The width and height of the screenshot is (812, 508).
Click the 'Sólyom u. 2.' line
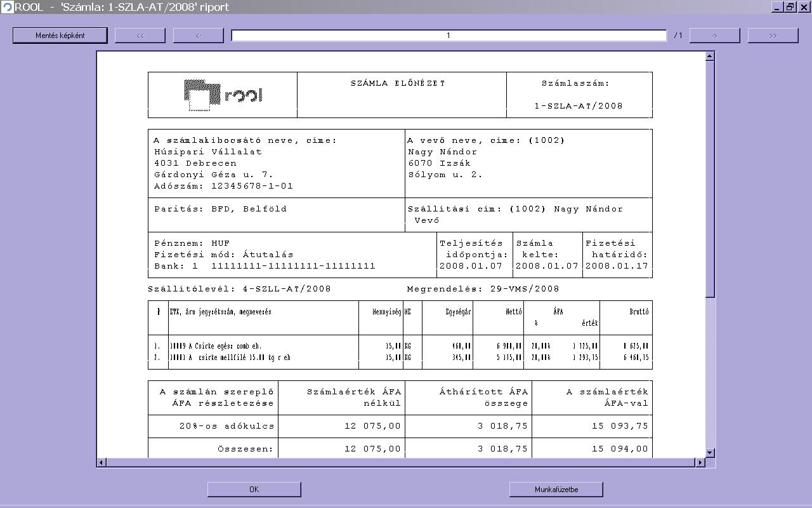[x=445, y=175]
